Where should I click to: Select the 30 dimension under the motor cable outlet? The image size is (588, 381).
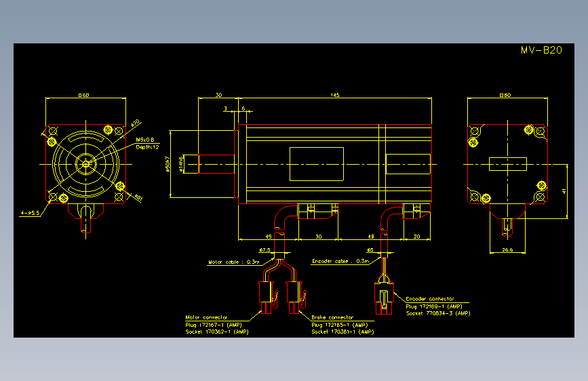click(318, 237)
